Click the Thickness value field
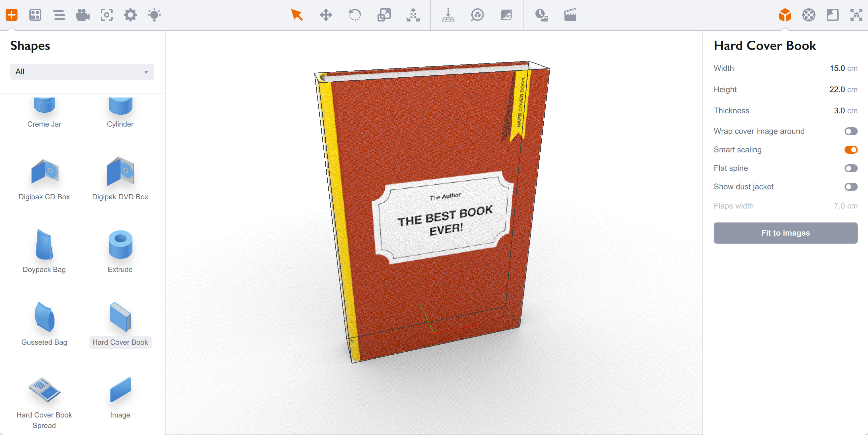Screen dimensions: 868x435 (840, 110)
